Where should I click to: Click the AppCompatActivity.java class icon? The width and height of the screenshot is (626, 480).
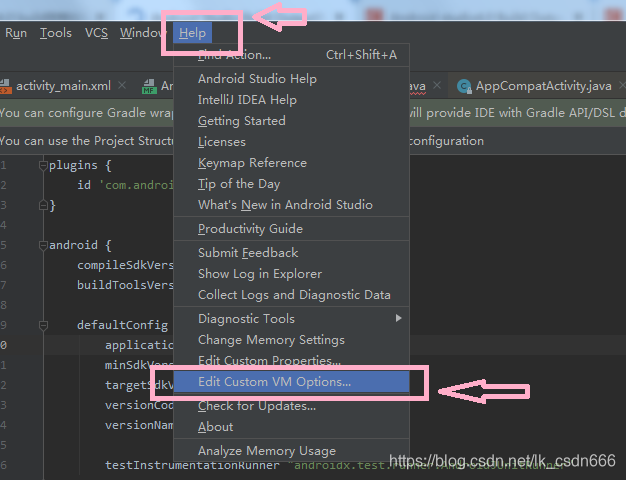[x=464, y=86]
